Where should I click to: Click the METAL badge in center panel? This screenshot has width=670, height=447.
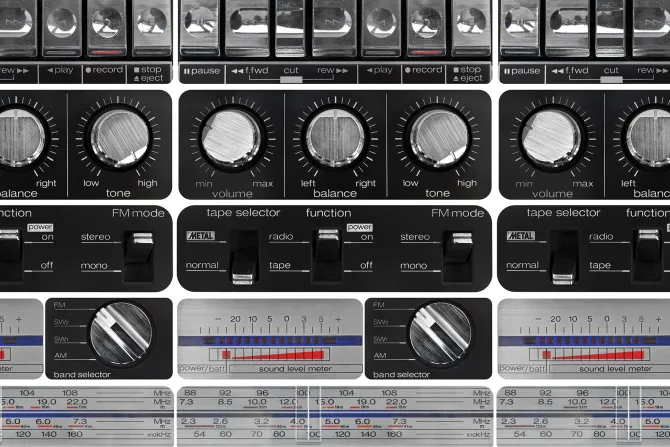point(201,236)
